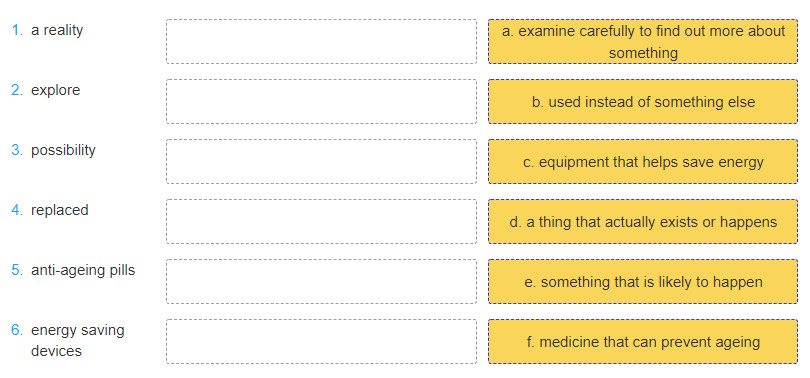The width and height of the screenshot is (810, 378).
Task: Click the empty drop box for 'replaced'
Action: click(x=321, y=222)
